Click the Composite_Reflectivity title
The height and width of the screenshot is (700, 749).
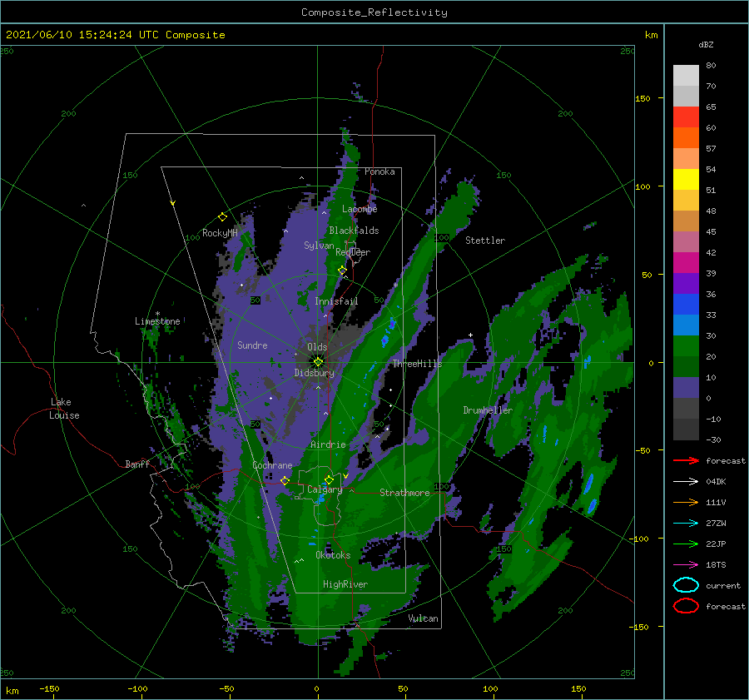tap(374, 12)
